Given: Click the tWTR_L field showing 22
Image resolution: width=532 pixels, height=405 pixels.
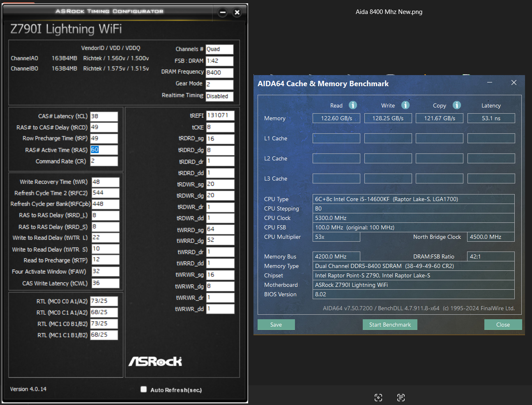Looking at the screenshot, I should point(106,238).
